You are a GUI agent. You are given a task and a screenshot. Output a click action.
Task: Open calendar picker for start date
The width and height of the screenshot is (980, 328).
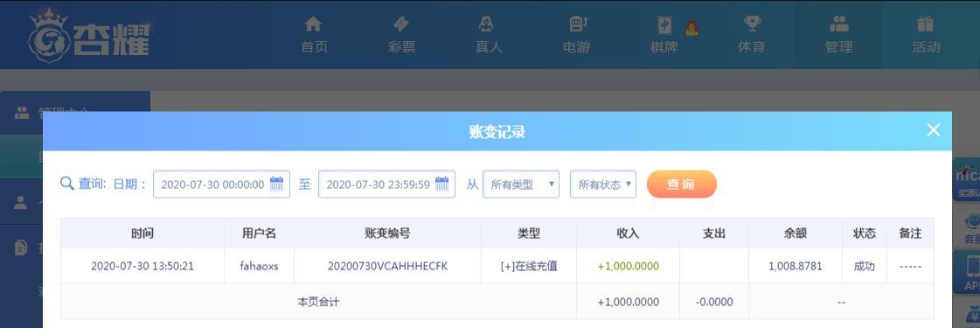point(276,184)
